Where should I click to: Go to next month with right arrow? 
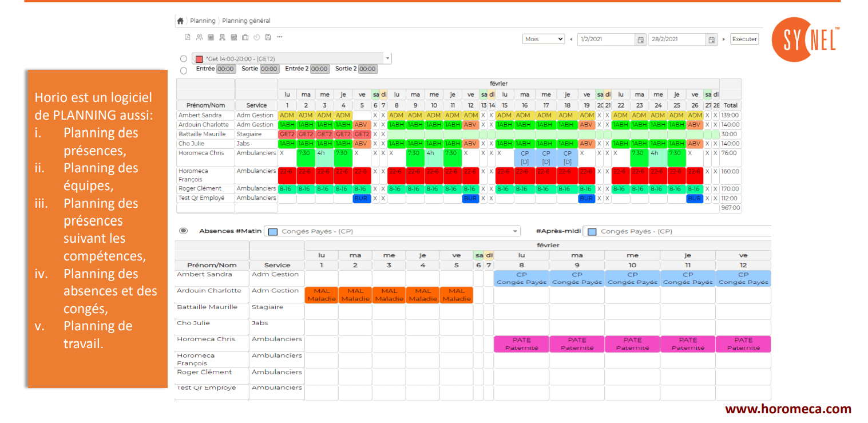[724, 39]
